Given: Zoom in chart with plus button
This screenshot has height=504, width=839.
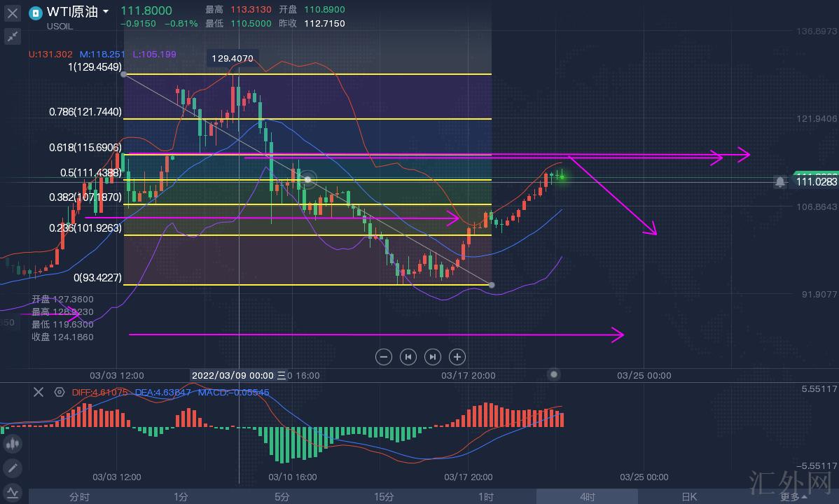Looking at the screenshot, I should tap(457, 357).
